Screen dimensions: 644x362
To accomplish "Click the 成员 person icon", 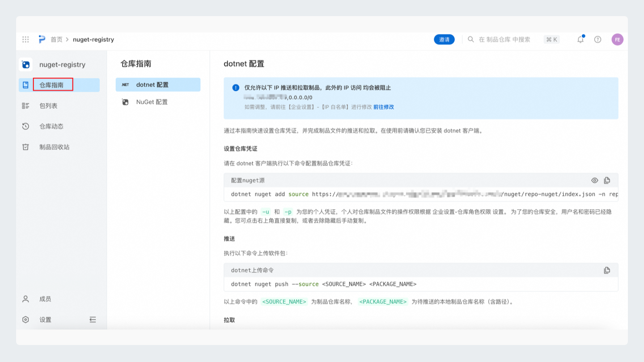I will click(x=25, y=299).
